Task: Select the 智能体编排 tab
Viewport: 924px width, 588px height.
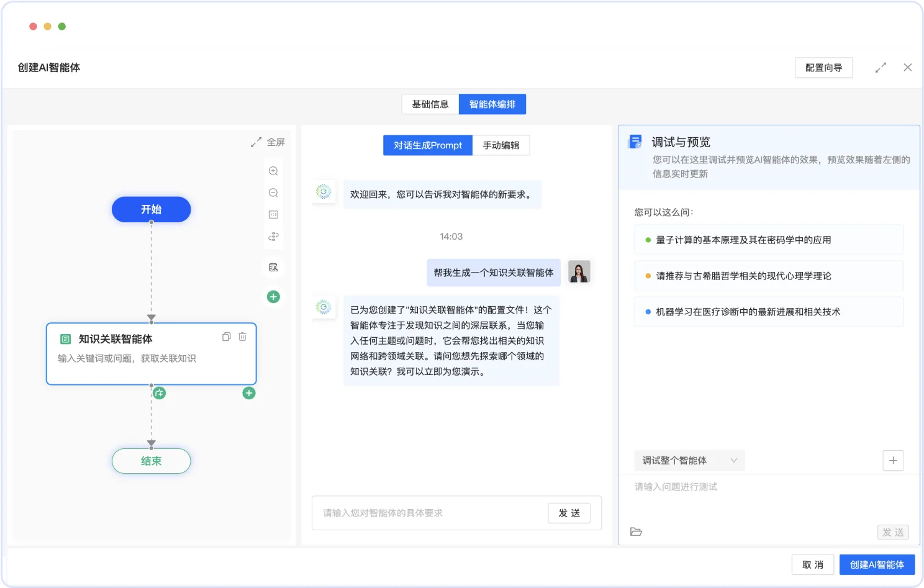Action: pyautogui.click(x=492, y=104)
